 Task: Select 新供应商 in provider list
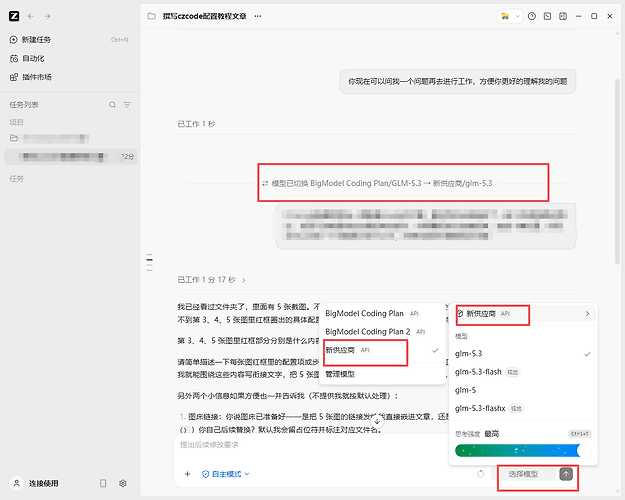point(382,350)
